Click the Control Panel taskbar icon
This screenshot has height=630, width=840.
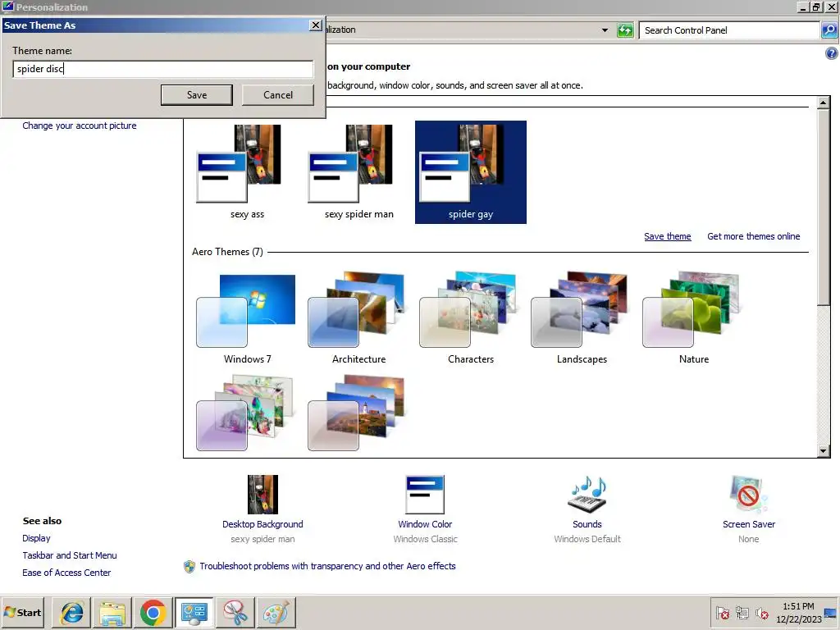point(194,613)
